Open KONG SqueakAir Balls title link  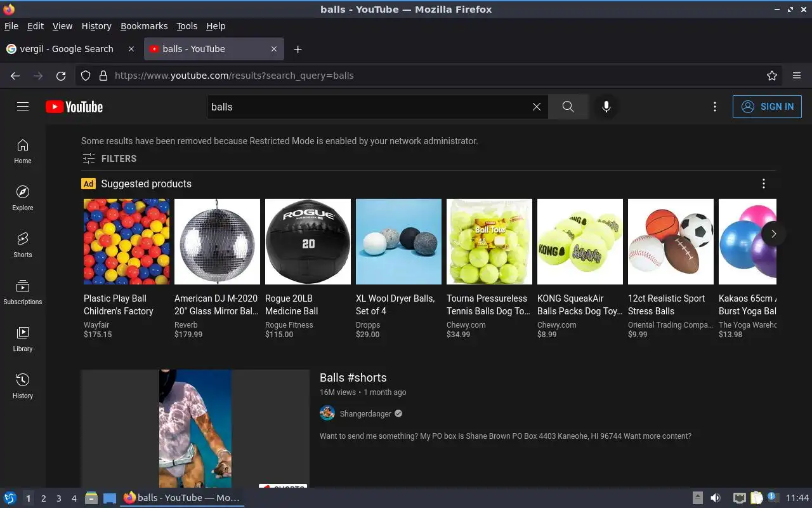(580, 305)
